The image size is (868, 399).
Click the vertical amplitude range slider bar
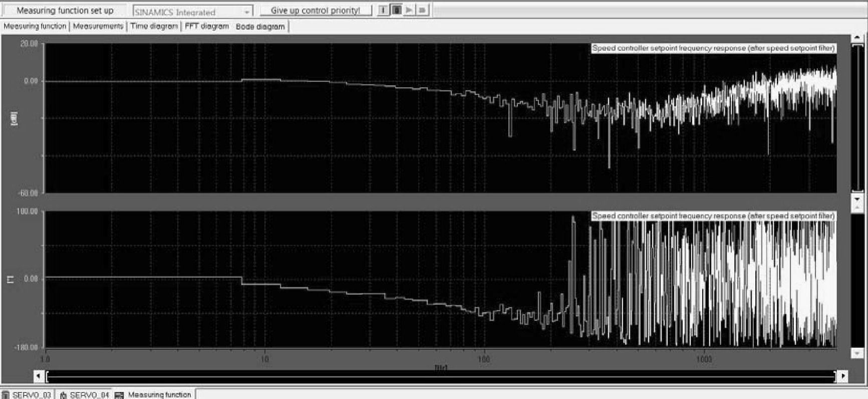click(x=857, y=118)
